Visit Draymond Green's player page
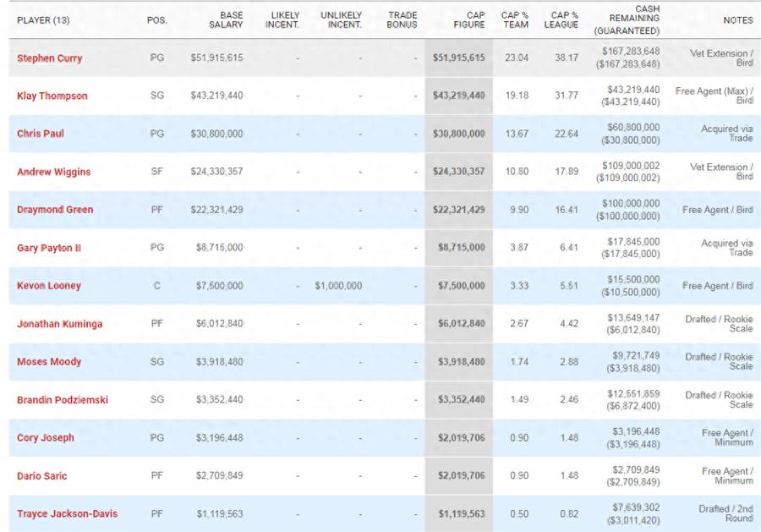The width and height of the screenshot is (761, 532). click(55, 210)
